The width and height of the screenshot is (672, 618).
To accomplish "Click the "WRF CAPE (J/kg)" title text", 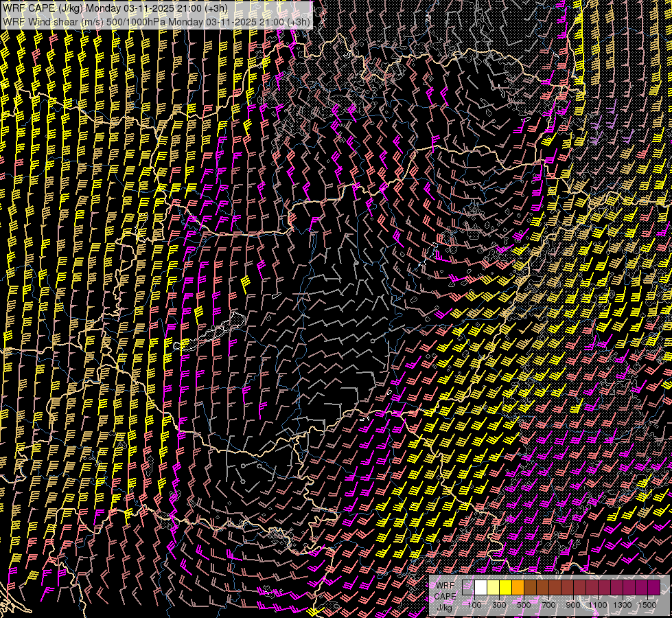I will (x=43, y=9).
